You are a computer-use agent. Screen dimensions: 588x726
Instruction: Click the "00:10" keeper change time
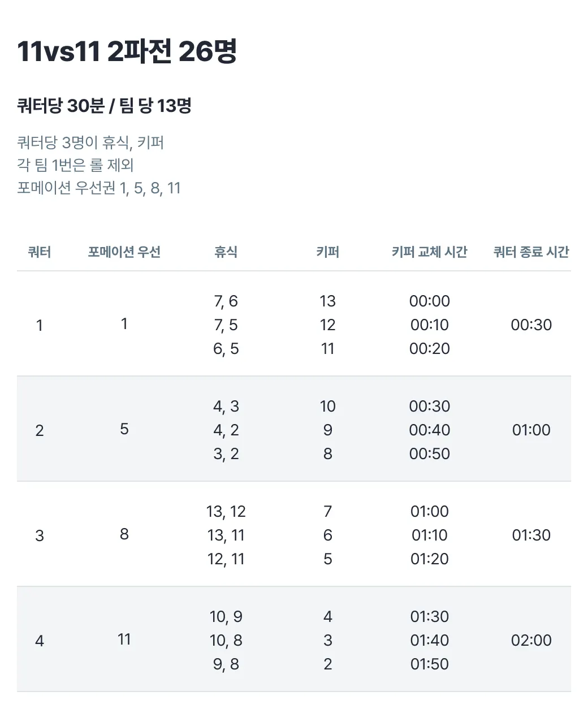coord(430,325)
